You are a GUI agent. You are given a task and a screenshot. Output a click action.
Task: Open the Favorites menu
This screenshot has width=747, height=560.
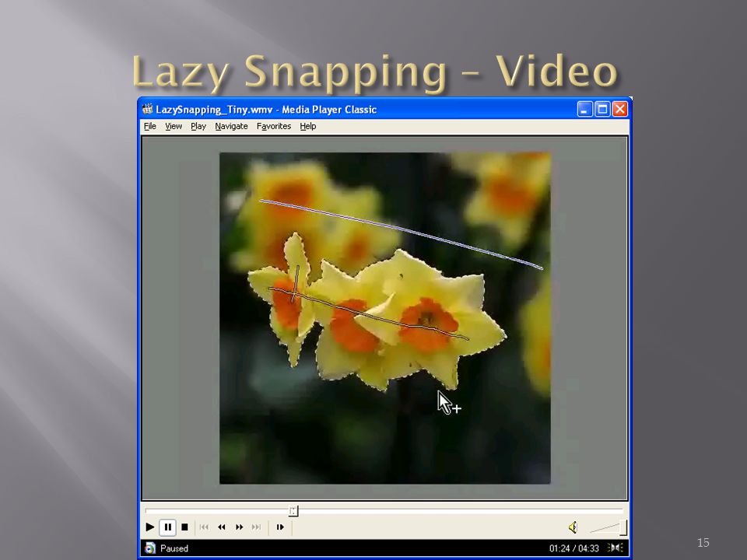coord(273,126)
